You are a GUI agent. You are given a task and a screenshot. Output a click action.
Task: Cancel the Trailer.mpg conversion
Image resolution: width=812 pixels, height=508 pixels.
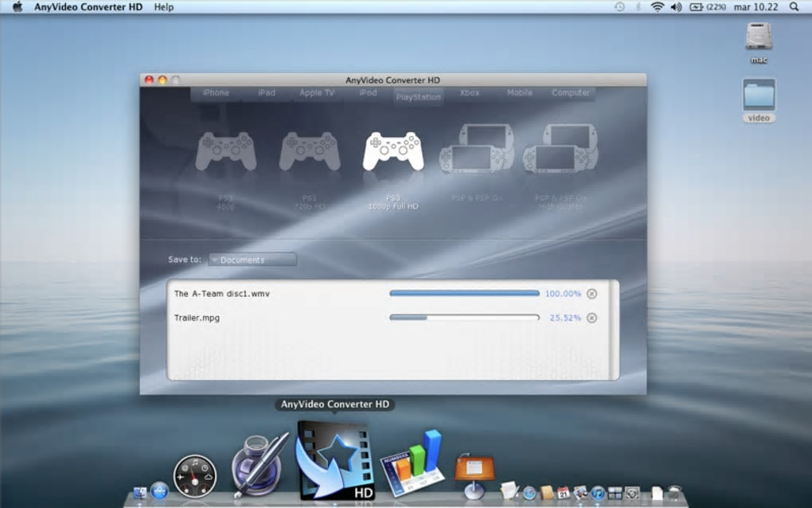[592, 318]
